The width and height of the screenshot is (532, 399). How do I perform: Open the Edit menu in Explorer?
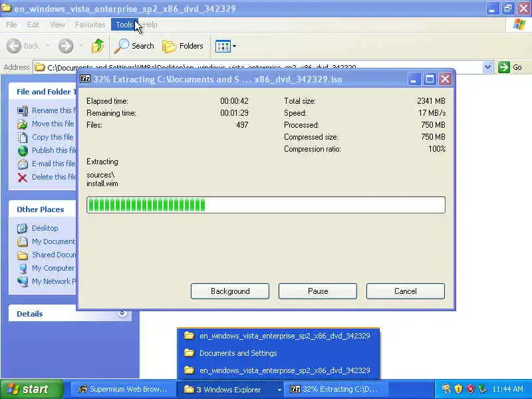[33, 25]
